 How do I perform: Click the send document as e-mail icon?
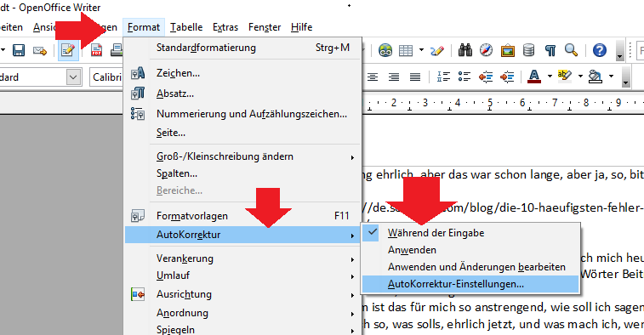(x=40, y=50)
